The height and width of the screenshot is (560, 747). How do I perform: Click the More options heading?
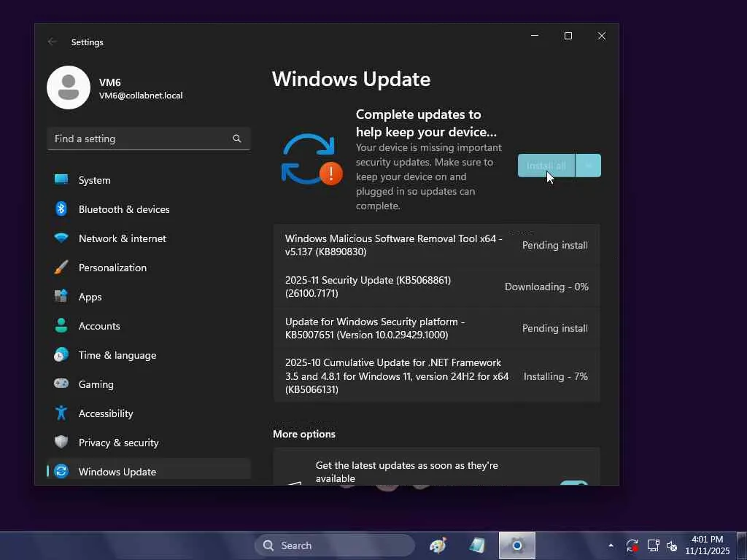304,434
